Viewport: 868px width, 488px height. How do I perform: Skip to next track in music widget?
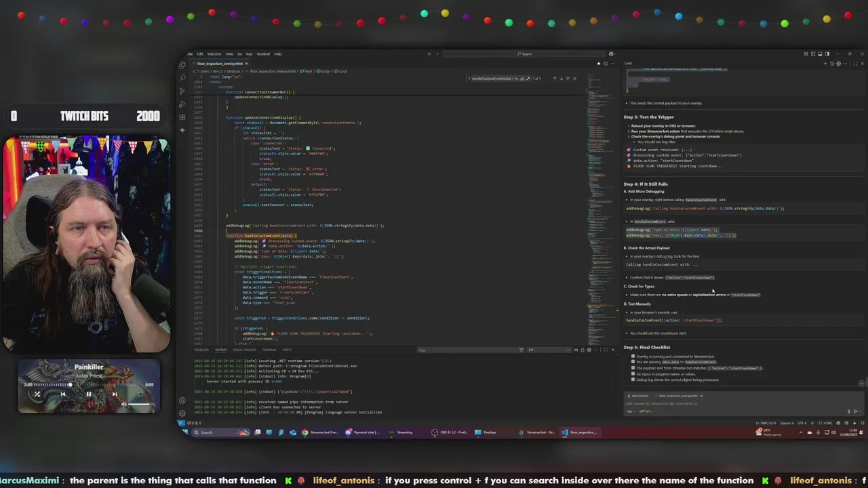click(x=114, y=394)
